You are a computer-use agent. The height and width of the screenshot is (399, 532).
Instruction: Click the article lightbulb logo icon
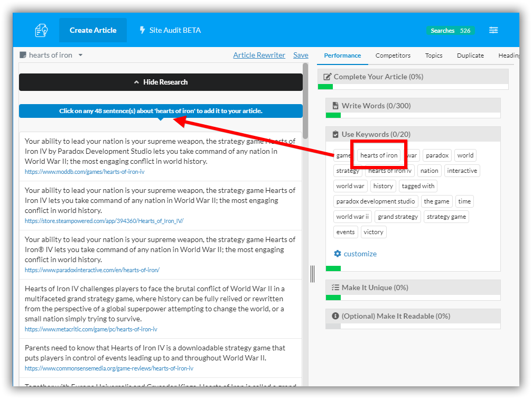coord(41,30)
